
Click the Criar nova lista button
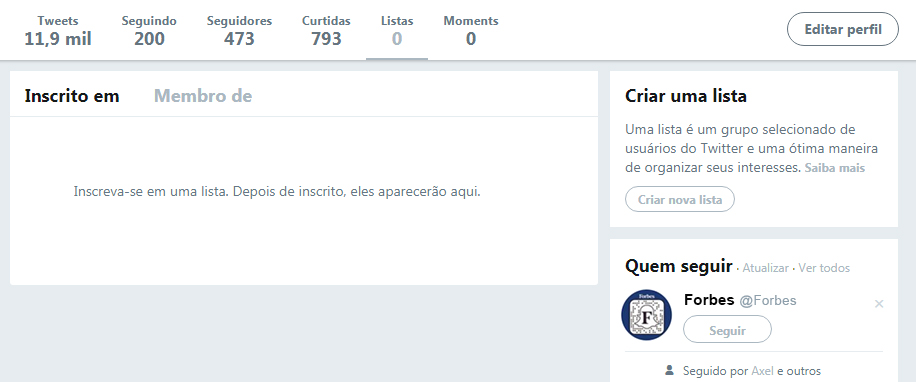[680, 199]
